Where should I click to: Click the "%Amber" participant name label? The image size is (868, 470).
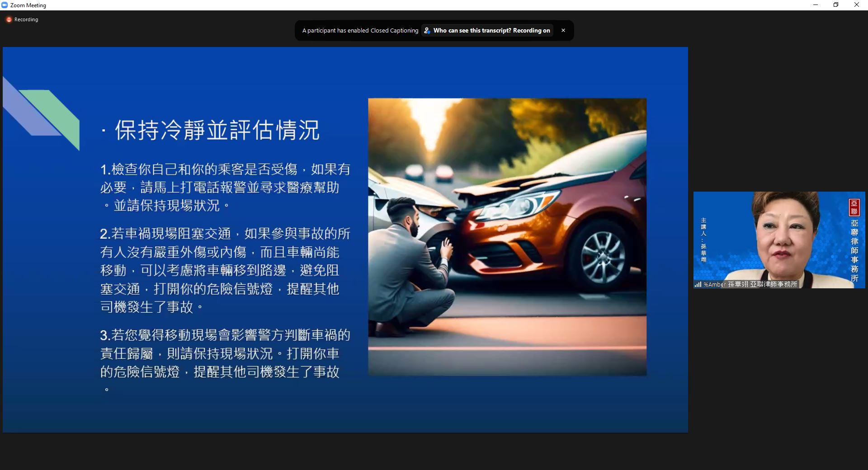coord(714,284)
